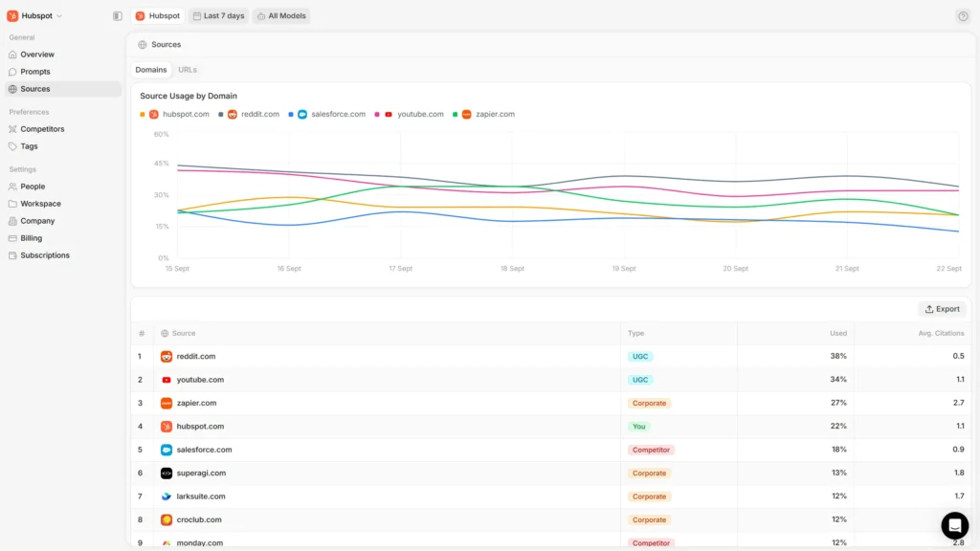
Task: Open Competitors preferences
Action: pyautogui.click(x=62, y=129)
